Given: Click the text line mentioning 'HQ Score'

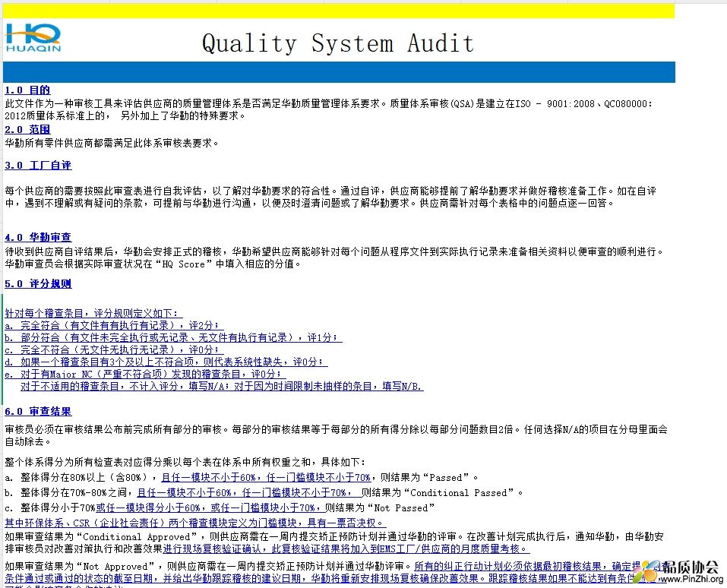Looking at the screenshot, I should pos(153,264).
